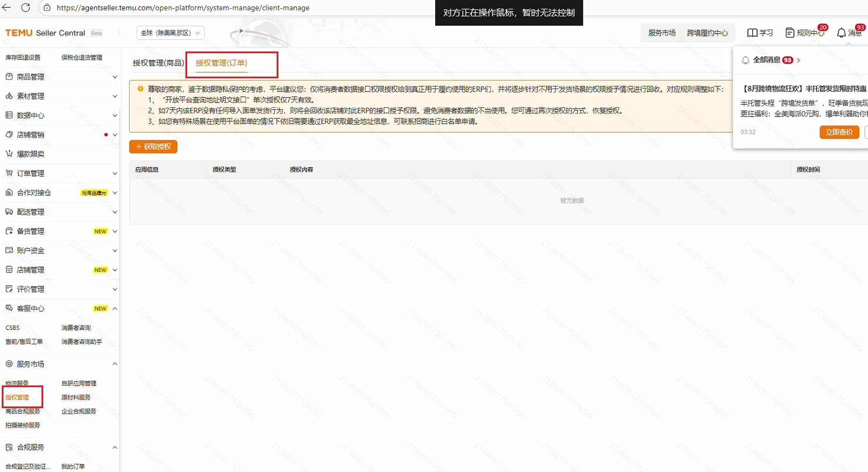Image resolution: width=868 pixels, height=472 pixels.
Task: Open 学习 via its book icon
Action: 752,33
